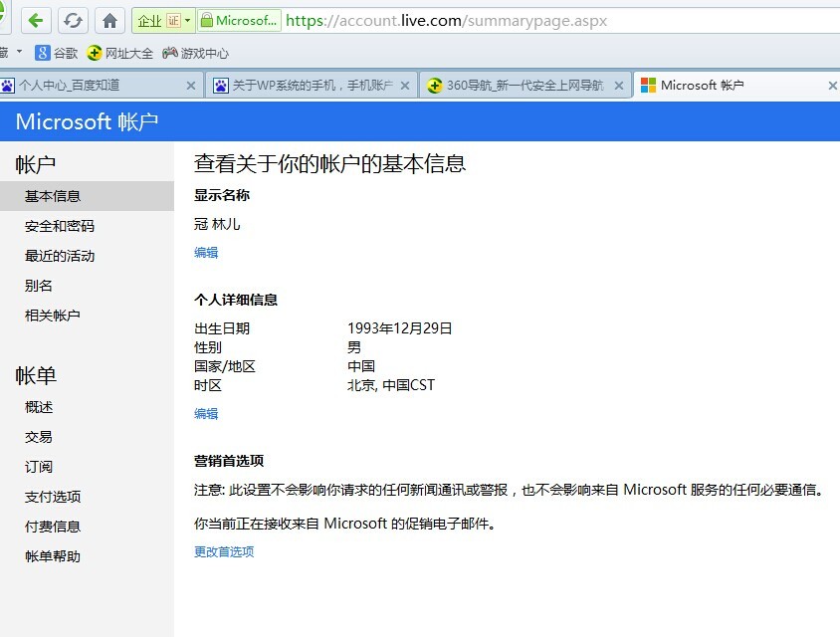Open 最近的活动 in the sidebar

click(60, 256)
